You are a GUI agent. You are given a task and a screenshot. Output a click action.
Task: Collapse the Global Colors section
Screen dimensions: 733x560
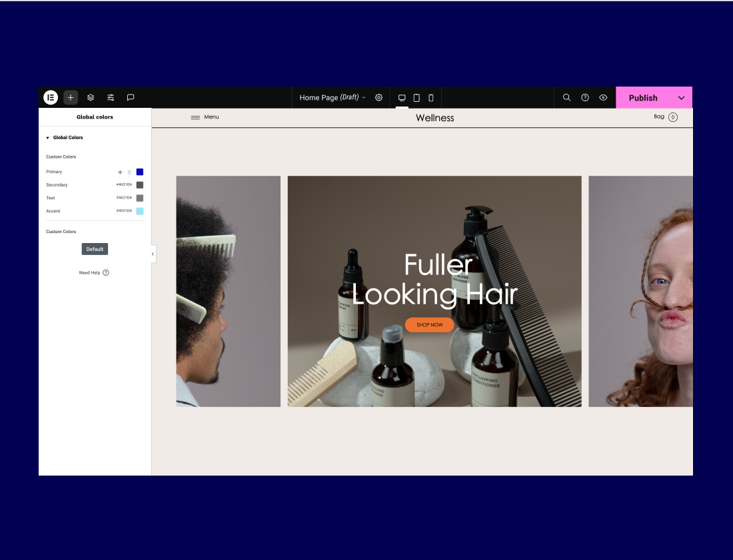pos(48,138)
